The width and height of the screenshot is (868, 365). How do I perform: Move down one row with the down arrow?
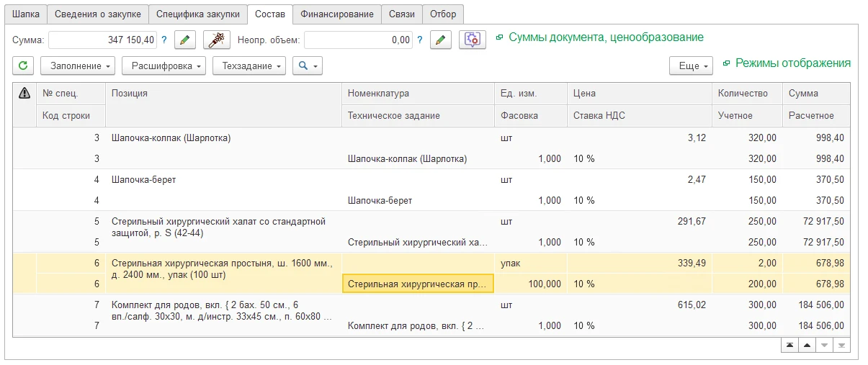click(x=825, y=345)
